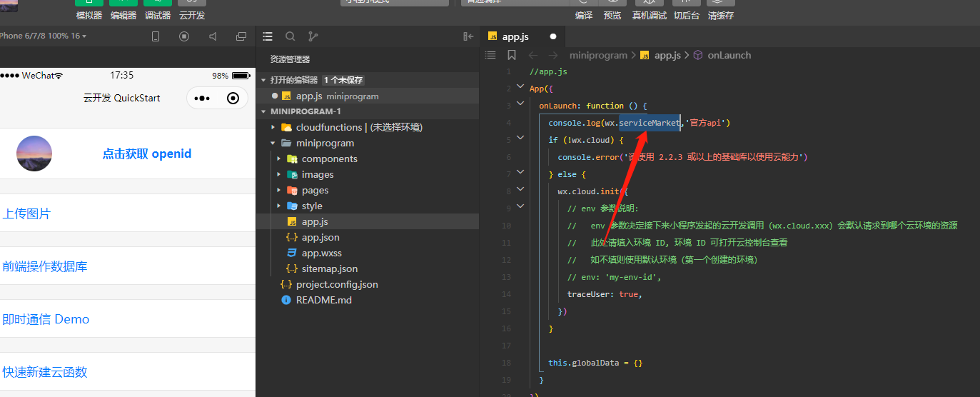Collapse the 打开的编辑器 section
The width and height of the screenshot is (980, 397).
pos(263,80)
